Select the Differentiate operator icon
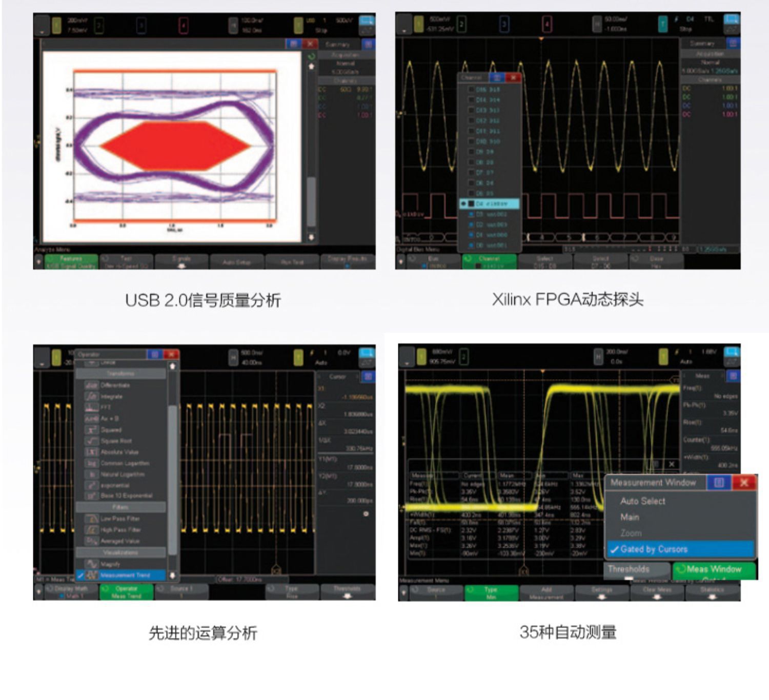769x700 pixels. tap(91, 385)
